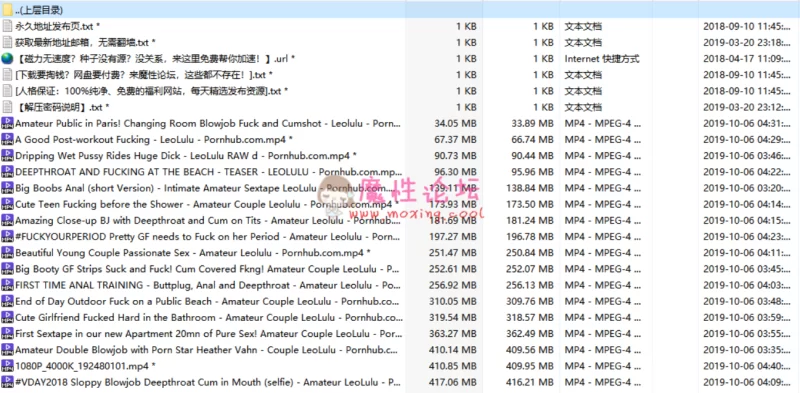Click the 309.76 MB packed size cell
The height and width of the screenshot is (393, 800).
click(x=530, y=301)
